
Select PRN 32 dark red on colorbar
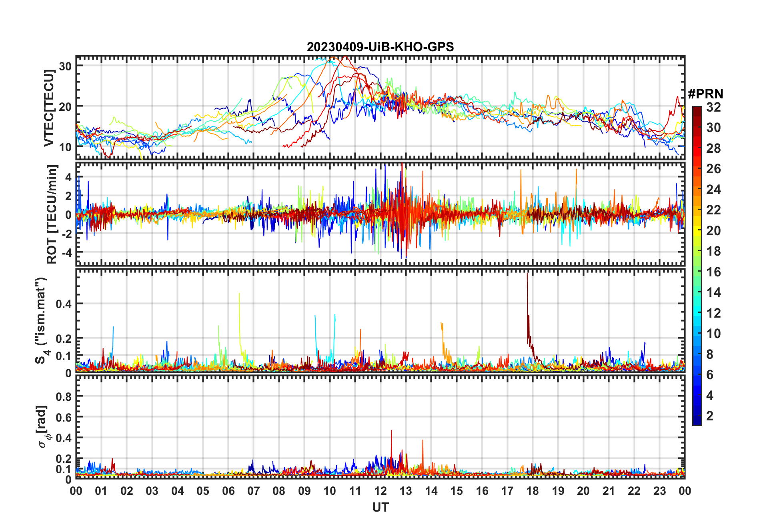[x=697, y=109]
